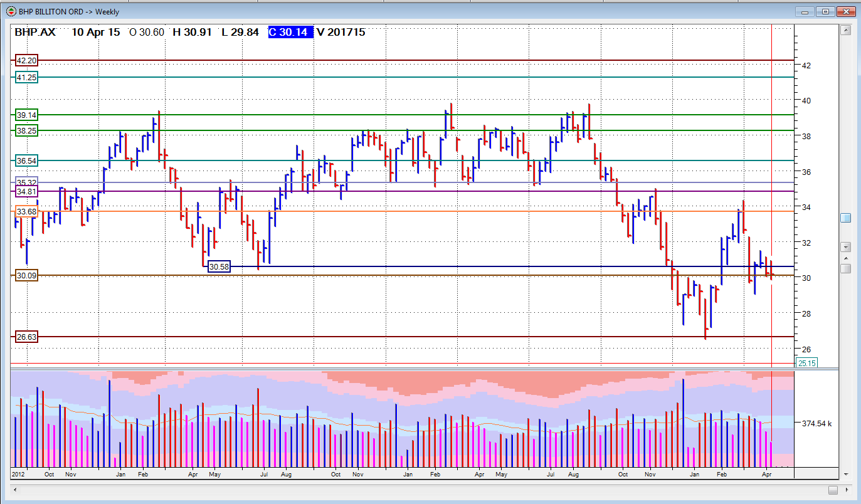Select the 38.25 price level label
The image size is (861, 504).
26,130
